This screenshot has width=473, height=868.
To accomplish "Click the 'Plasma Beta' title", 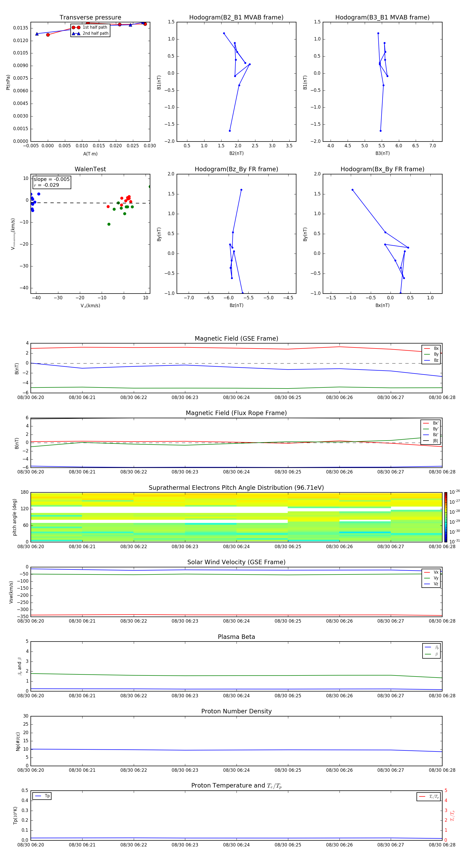I will [236, 637].
